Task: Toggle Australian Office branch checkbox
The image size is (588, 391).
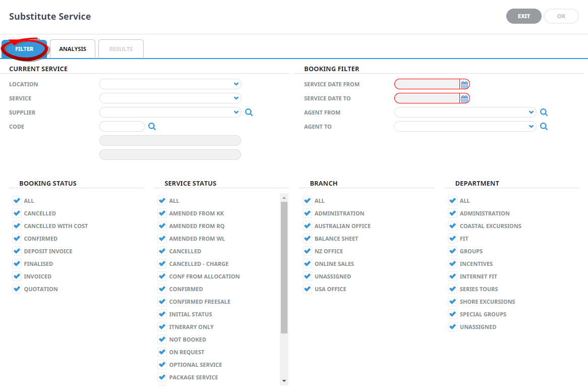Action: tap(307, 226)
